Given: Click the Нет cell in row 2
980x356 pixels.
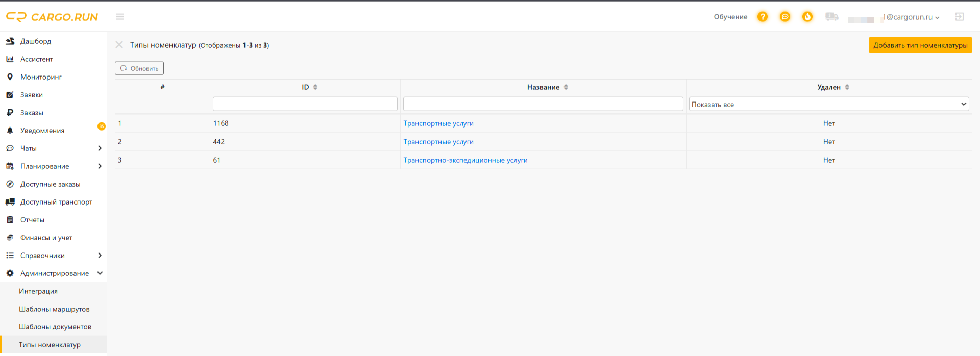Looking at the screenshot, I should [x=829, y=142].
